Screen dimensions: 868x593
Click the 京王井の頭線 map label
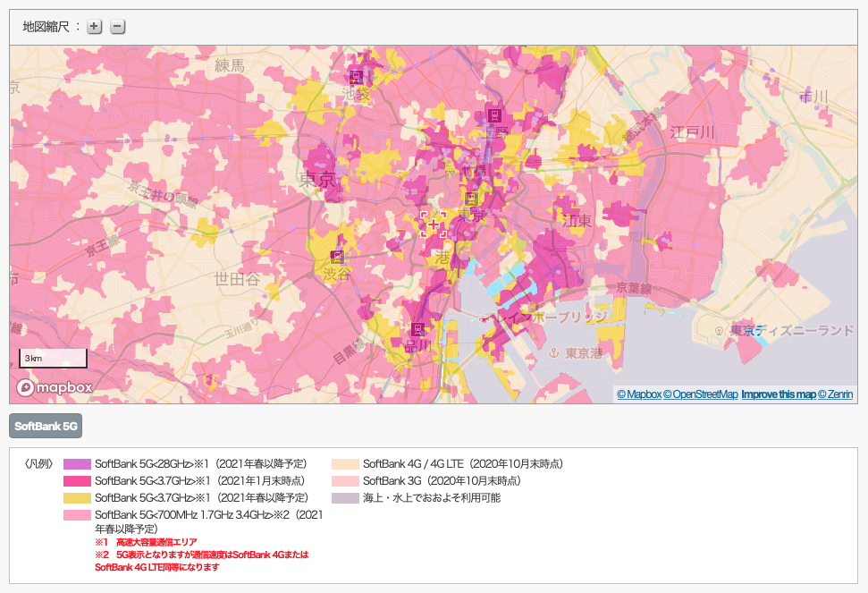coord(163,194)
